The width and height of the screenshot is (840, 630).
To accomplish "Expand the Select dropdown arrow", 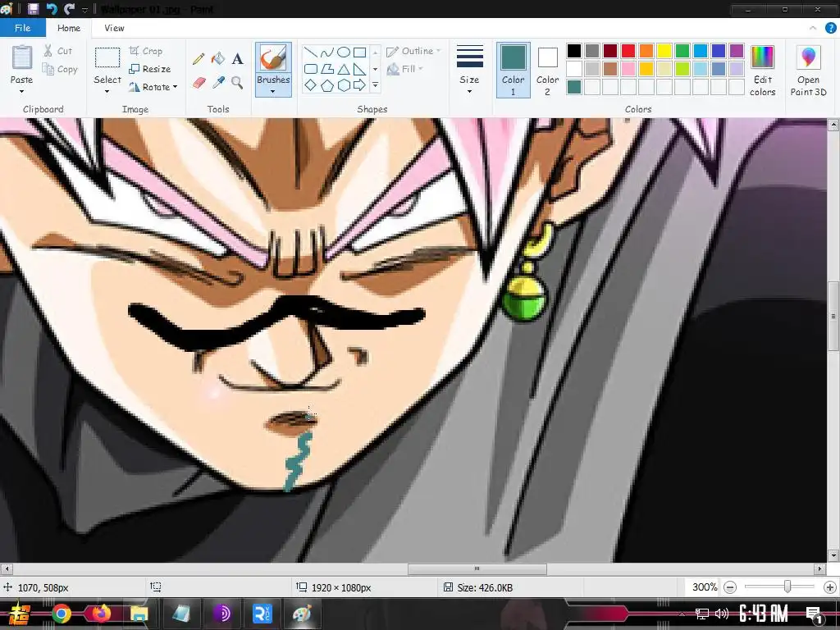I will tap(107, 92).
